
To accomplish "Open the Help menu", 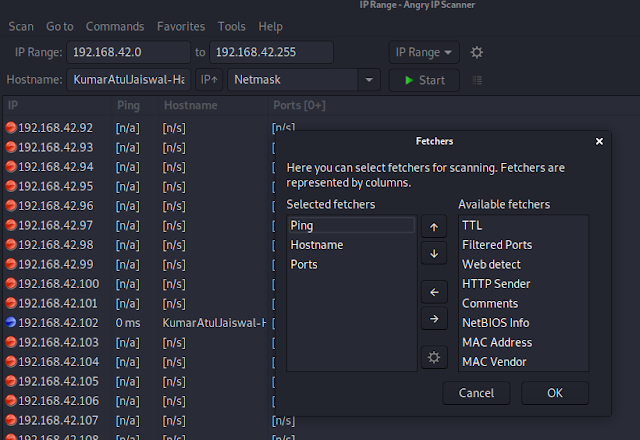I will tap(270, 27).
